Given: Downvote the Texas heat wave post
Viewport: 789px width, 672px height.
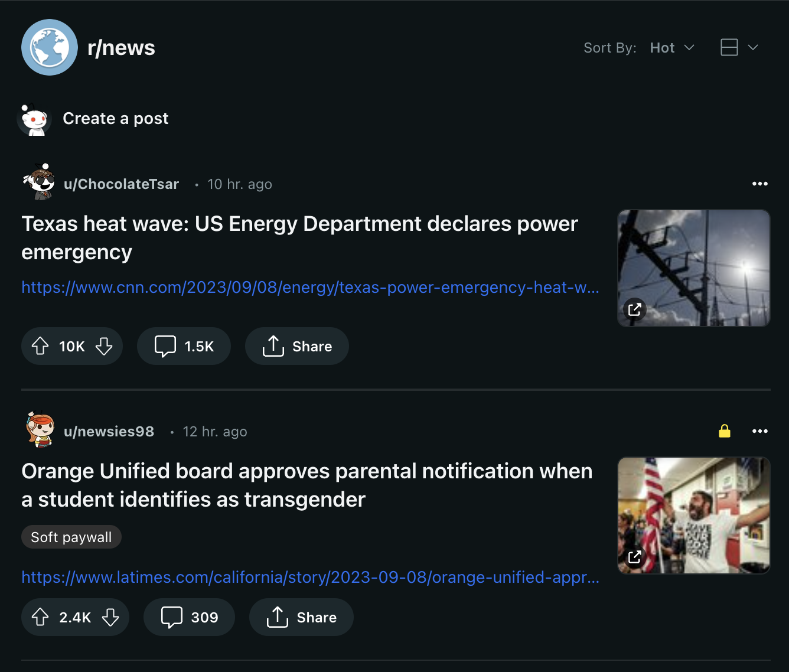Looking at the screenshot, I should 104,346.
